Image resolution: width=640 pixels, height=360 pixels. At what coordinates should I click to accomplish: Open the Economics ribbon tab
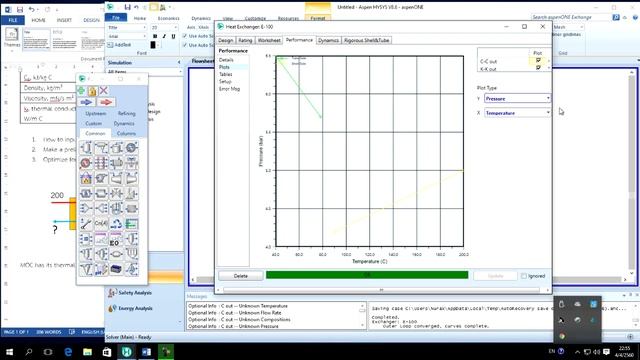tap(169, 18)
